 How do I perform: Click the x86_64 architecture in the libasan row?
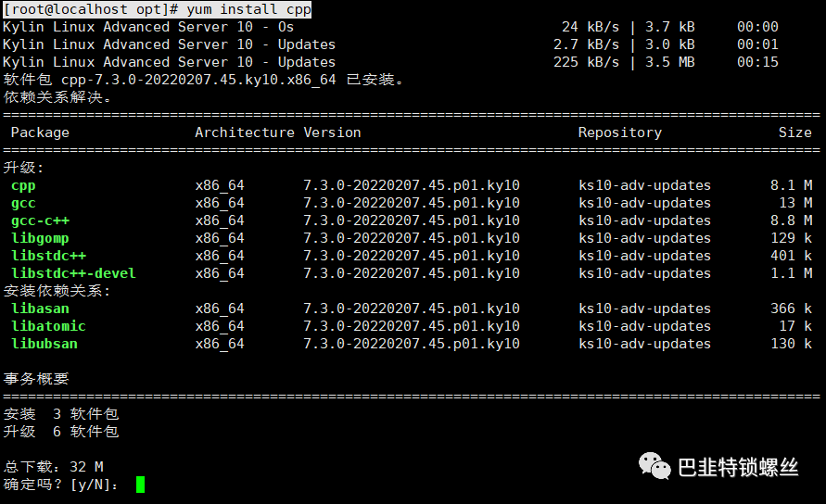pos(220,309)
